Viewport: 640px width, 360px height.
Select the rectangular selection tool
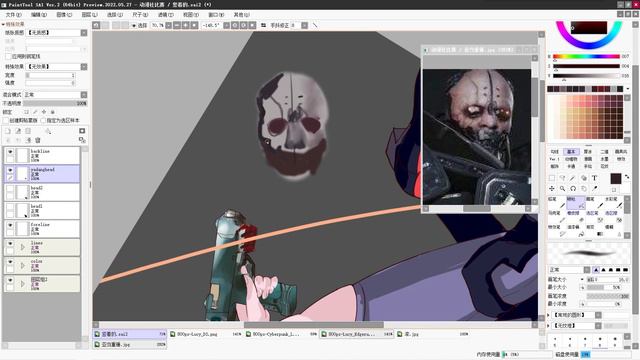click(x=552, y=178)
